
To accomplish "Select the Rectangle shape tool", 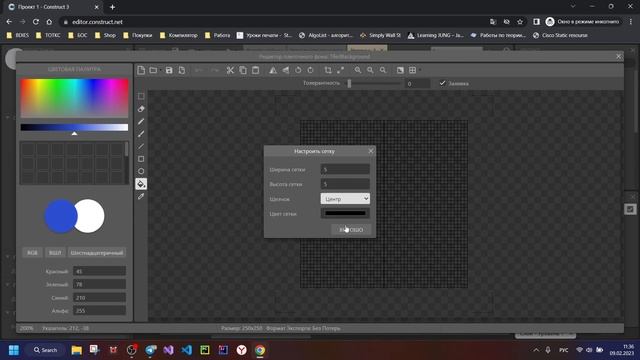I will click(141, 159).
